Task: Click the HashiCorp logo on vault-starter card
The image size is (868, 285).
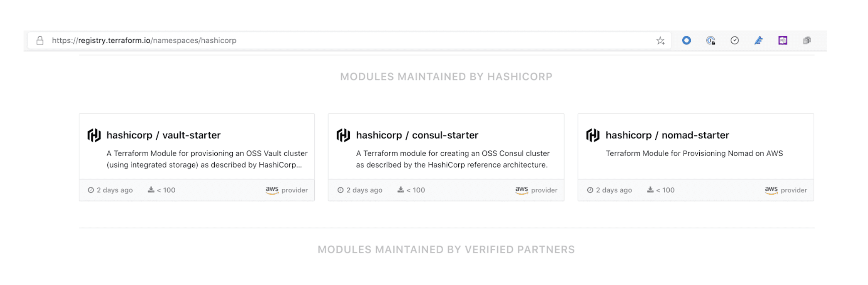Action: click(94, 135)
